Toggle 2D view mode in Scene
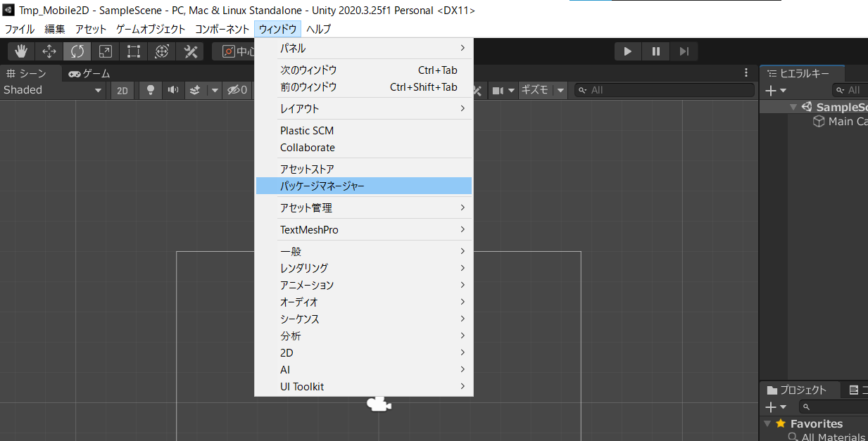 point(122,90)
